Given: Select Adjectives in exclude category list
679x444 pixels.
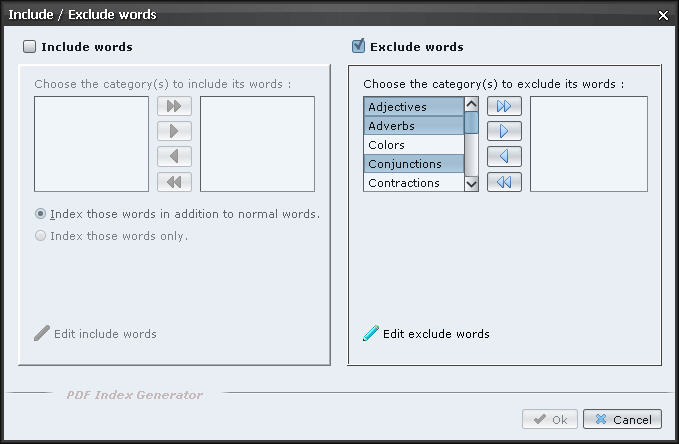Looking at the screenshot, I should 414,107.
